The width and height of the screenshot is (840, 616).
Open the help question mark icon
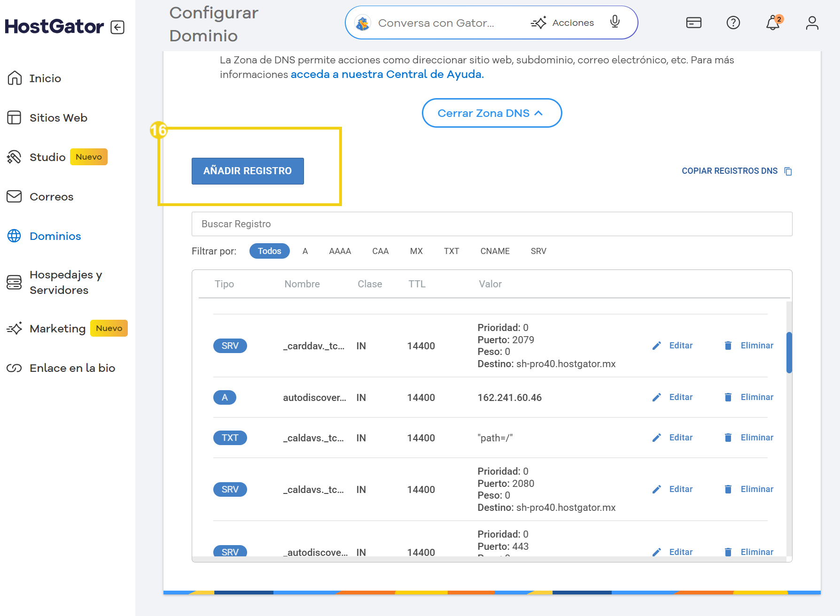pos(733,23)
